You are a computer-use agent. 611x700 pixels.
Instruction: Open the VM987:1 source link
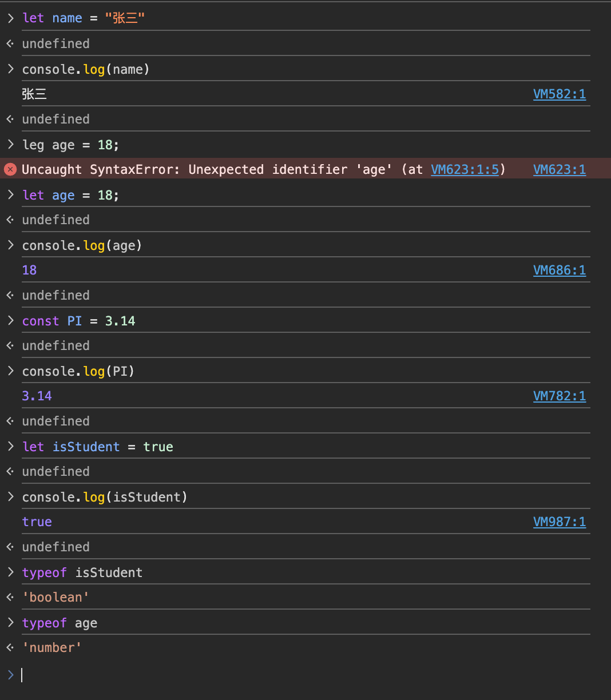560,522
